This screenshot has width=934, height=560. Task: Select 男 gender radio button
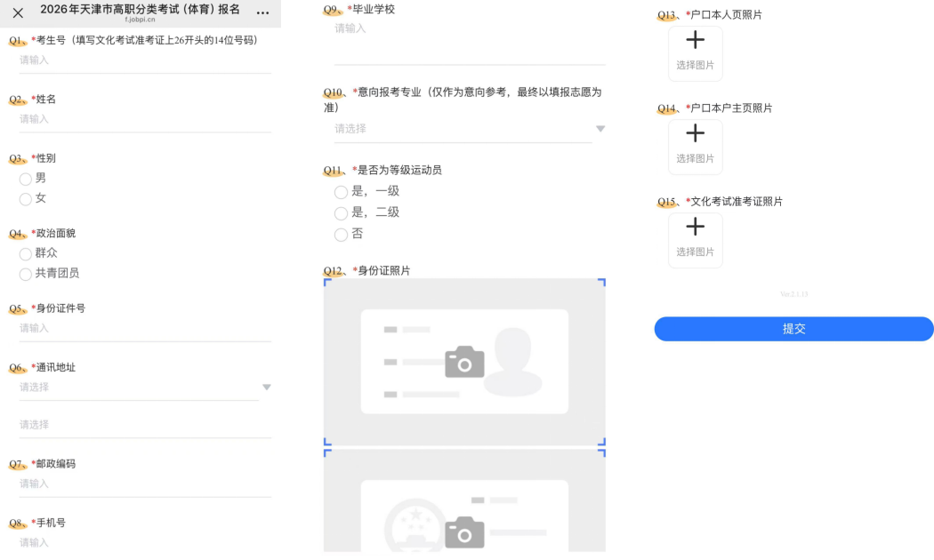[26, 179]
